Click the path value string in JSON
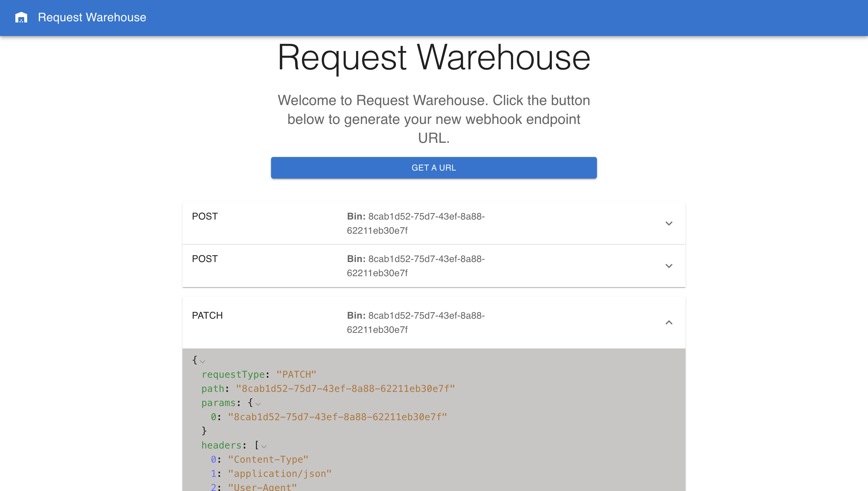This screenshot has height=491, width=868. tap(345, 389)
